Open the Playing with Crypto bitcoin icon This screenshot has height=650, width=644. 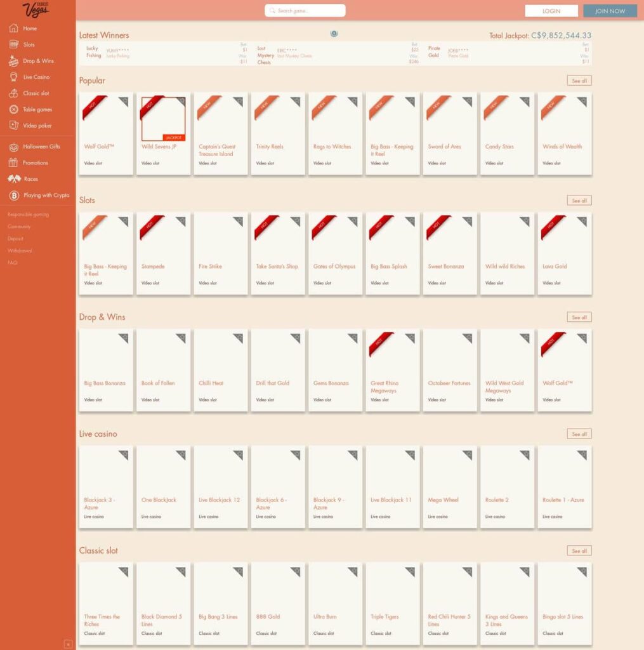[x=14, y=196]
